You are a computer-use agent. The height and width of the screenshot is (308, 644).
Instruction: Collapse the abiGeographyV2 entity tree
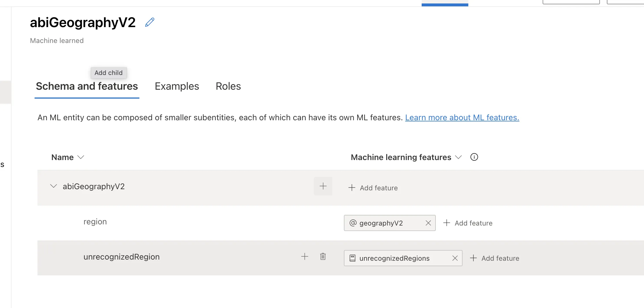click(53, 186)
